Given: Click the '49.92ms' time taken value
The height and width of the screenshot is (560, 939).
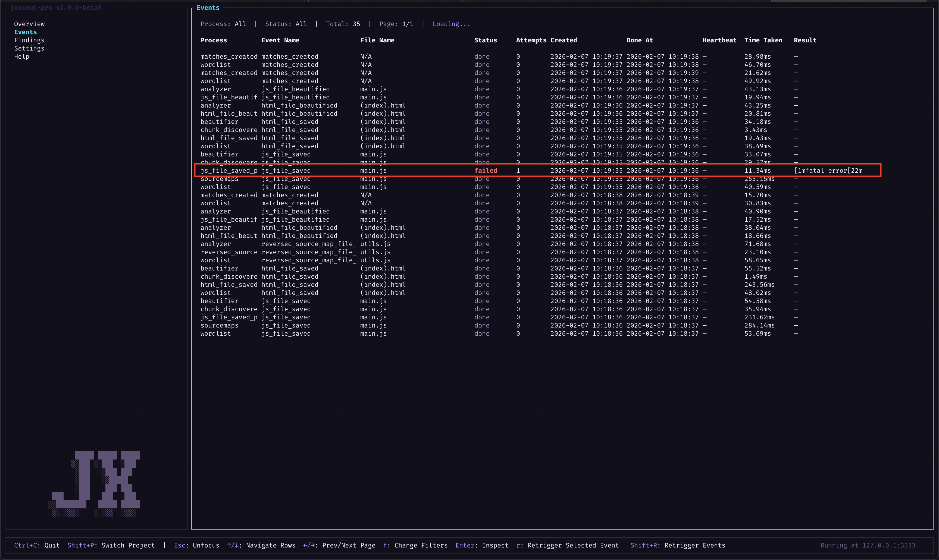Looking at the screenshot, I should click(758, 81).
